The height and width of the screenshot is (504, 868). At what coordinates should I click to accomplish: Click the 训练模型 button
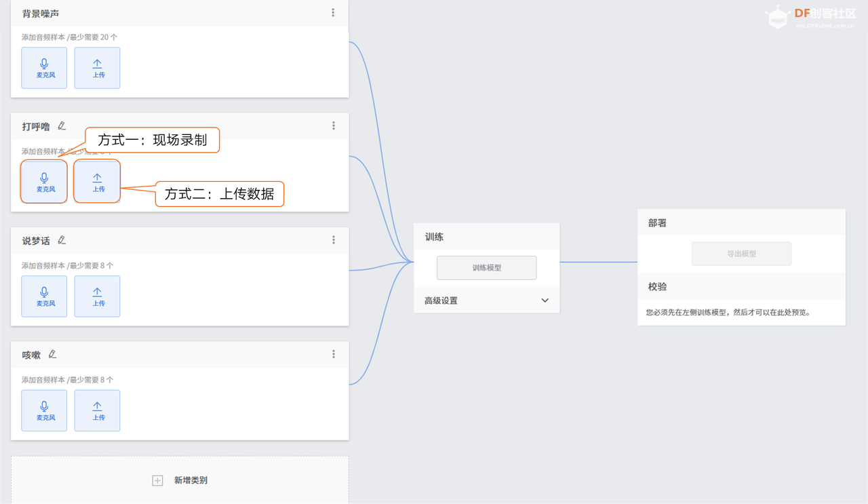[486, 267]
